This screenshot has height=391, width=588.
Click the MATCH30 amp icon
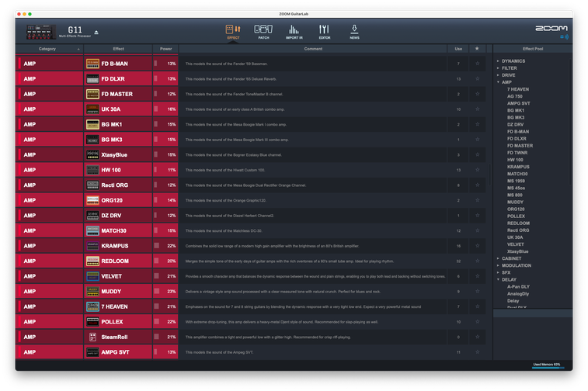pyautogui.click(x=92, y=230)
